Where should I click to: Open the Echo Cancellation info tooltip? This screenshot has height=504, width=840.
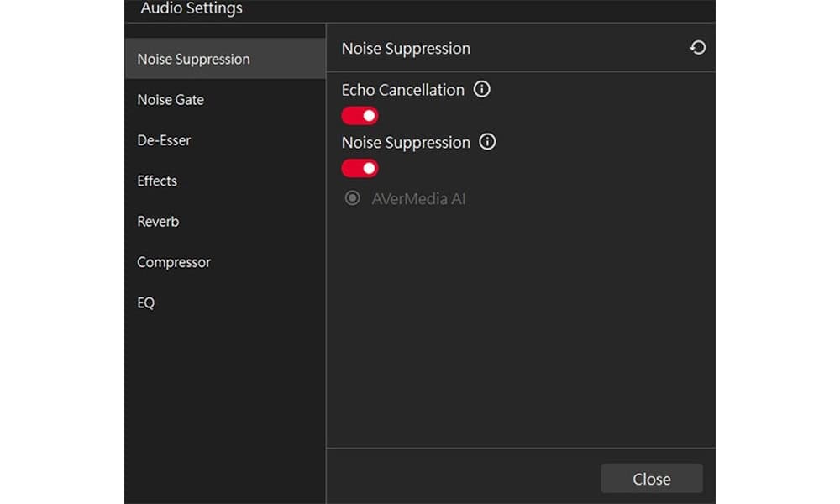(x=482, y=90)
